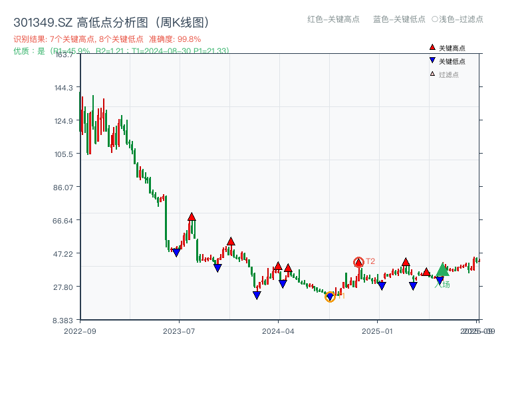The height and width of the screenshot is (399, 532).
Task: Click the leftmost blue key-low triangle near 2023-07
Action: [x=177, y=253]
